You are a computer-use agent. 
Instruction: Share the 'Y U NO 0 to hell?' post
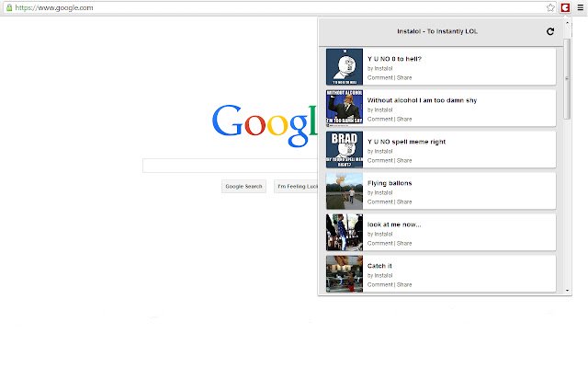(x=404, y=77)
